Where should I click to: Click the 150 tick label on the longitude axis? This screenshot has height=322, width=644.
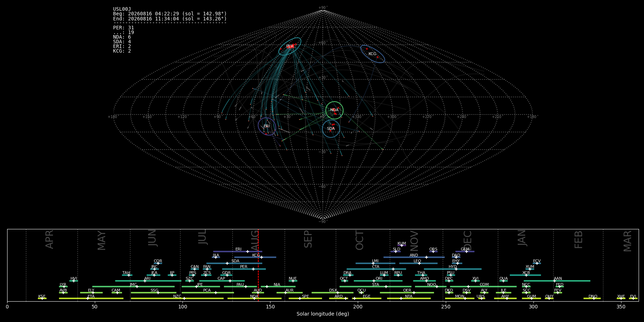coord(270,307)
